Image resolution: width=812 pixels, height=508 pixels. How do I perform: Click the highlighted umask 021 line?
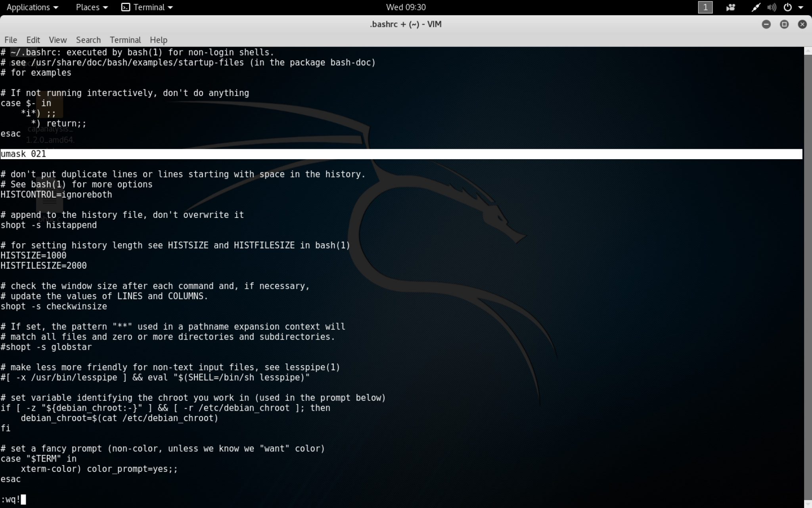point(24,154)
